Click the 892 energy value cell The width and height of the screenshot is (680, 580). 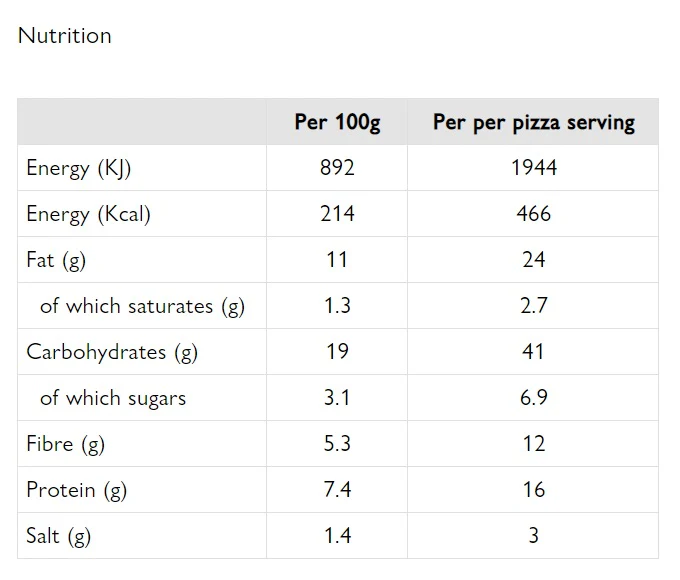pyautogui.click(x=337, y=168)
